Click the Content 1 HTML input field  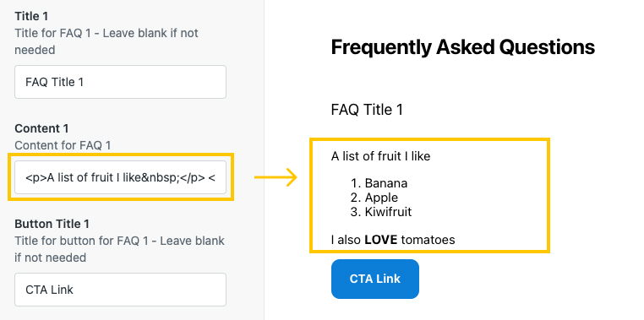[120, 177]
